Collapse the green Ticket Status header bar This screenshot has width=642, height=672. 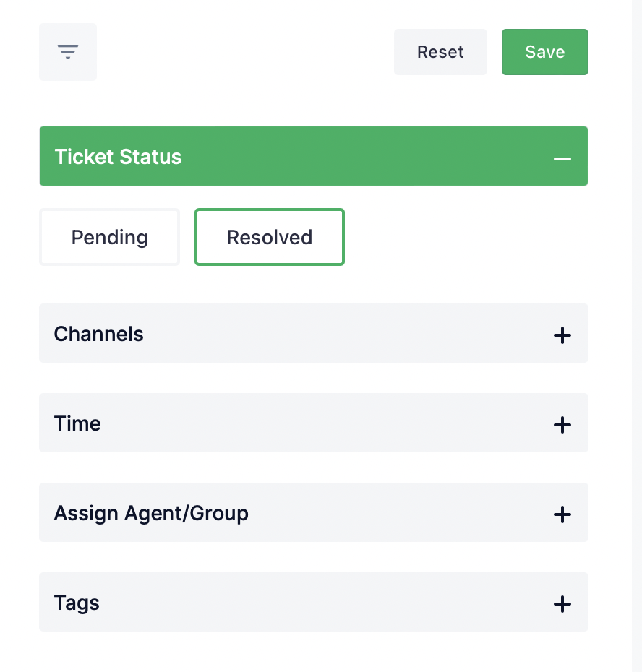[x=314, y=156]
